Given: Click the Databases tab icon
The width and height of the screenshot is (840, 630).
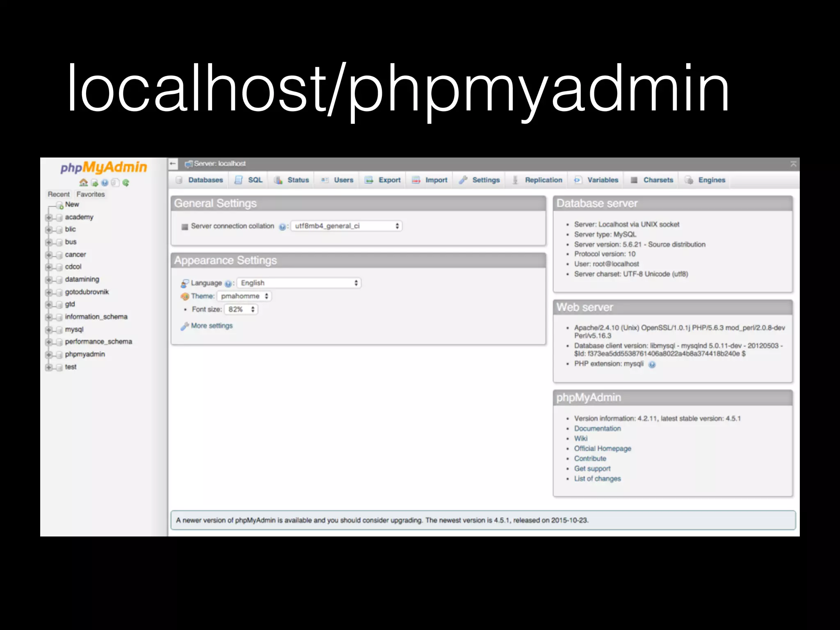Looking at the screenshot, I should tap(179, 180).
